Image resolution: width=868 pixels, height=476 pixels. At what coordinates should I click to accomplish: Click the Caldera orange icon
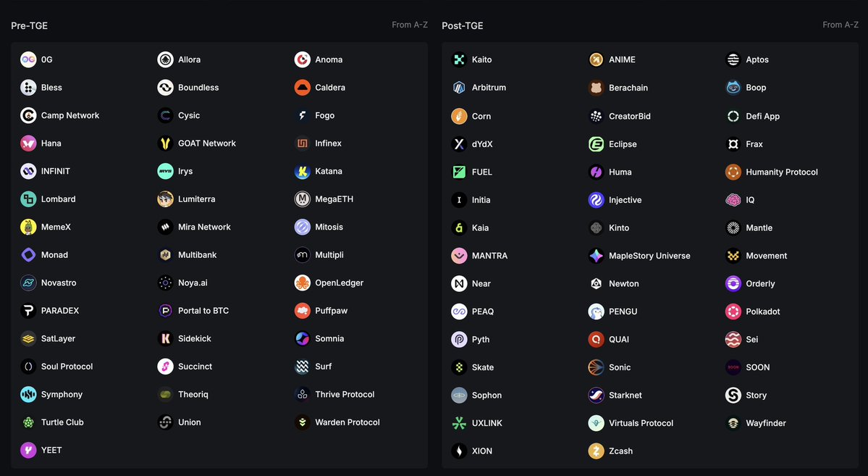point(303,88)
